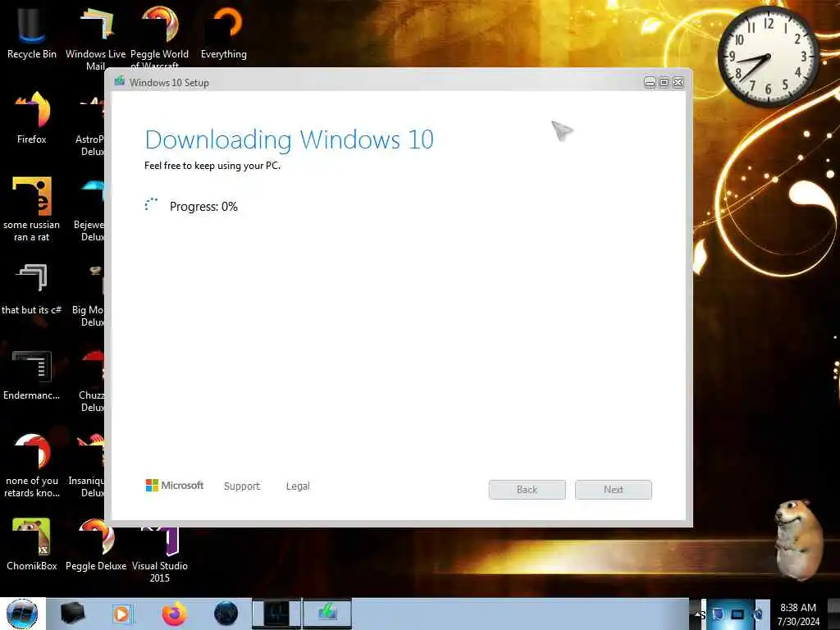The image size is (840, 630).
Task: Select the Windows Live Mail desktop icon
Action: click(95, 38)
